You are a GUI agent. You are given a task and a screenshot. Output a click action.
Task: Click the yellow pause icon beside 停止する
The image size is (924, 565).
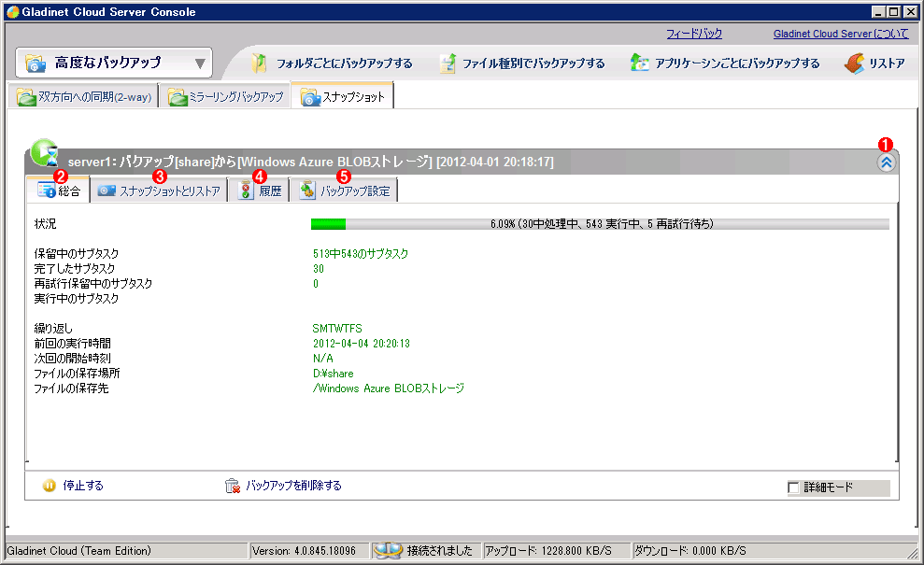coord(49,486)
